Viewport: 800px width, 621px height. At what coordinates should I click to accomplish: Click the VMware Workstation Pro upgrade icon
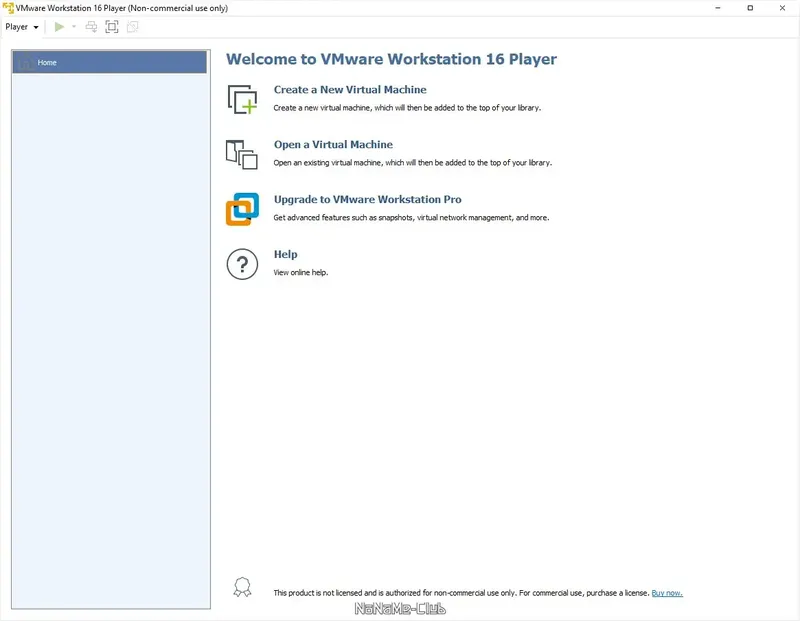tap(242, 209)
